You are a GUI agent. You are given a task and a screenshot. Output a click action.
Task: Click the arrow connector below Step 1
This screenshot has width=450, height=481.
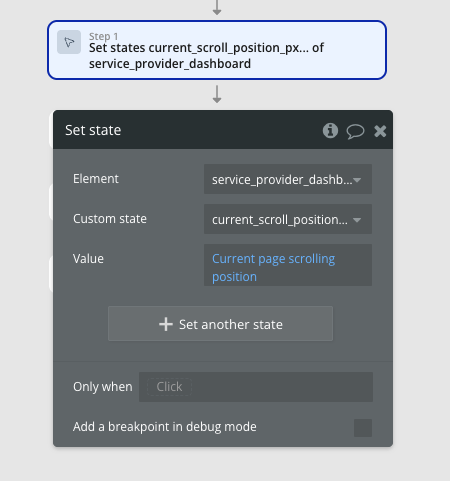point(217,94)
